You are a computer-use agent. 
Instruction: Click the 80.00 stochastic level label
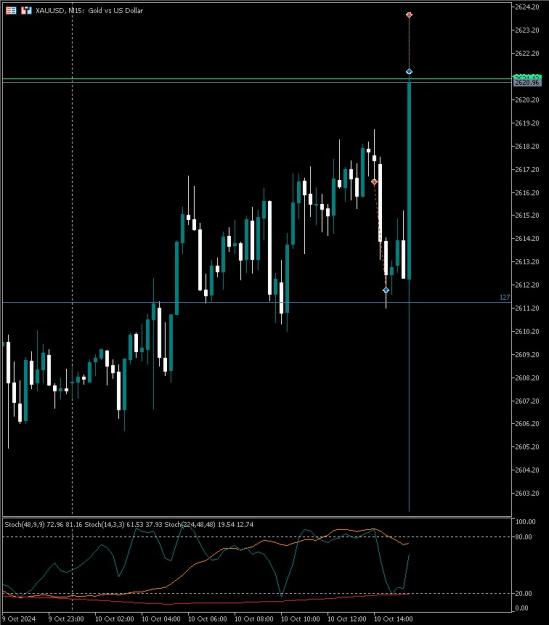pos(524,537)
